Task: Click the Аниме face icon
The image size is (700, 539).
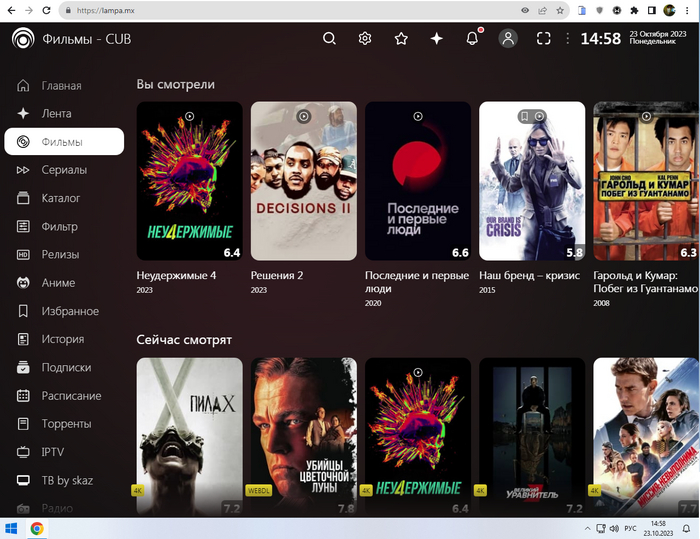Action: [x=23, y=283]
